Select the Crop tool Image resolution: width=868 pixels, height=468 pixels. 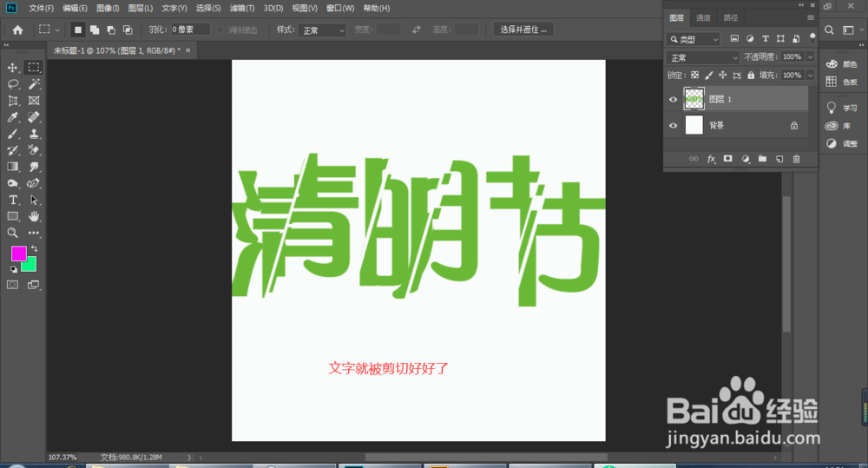click(x=12, y=101)
